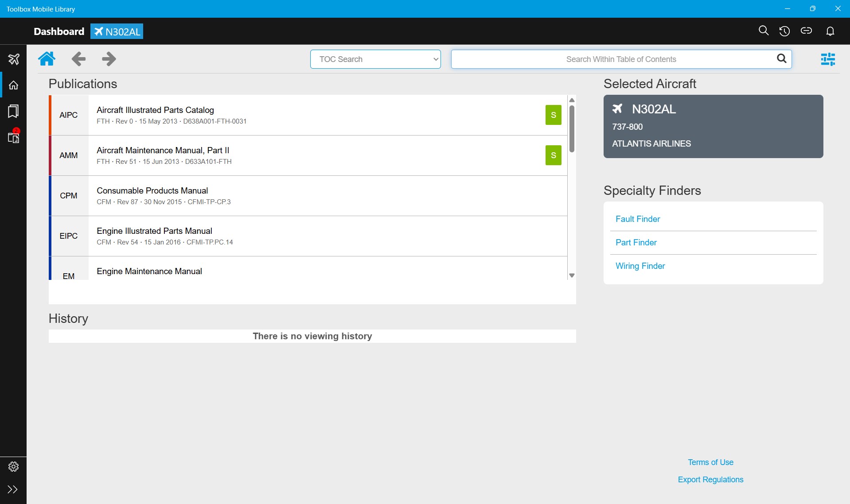Click the green S badge on AIPC row
This screenshot has width=850, height=504.
pyautogui.click(x=553, y=115)
